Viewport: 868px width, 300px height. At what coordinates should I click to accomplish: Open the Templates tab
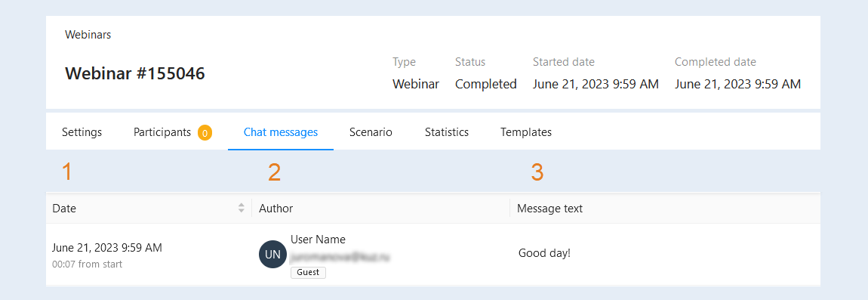pyautogui.click(x=526, y=132)
